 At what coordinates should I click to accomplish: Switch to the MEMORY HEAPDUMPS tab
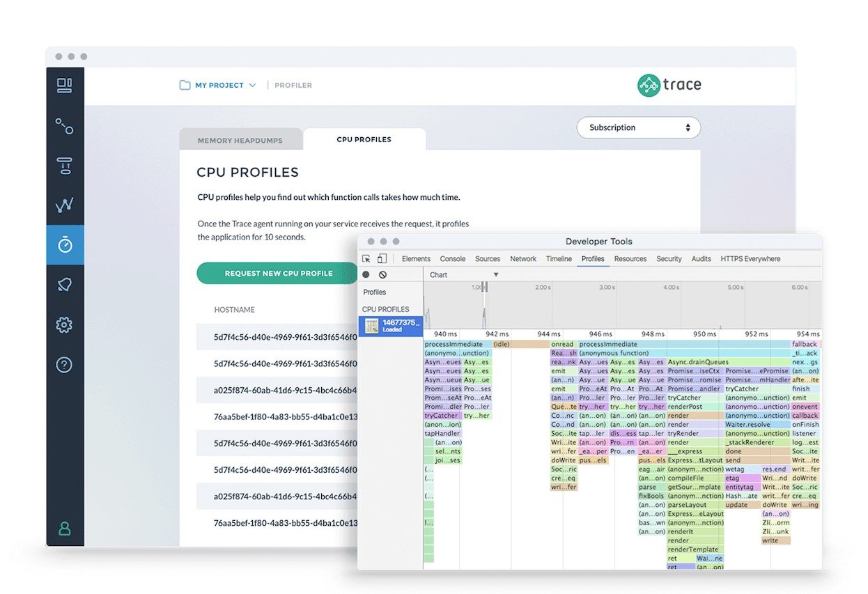tap(240, 140)
